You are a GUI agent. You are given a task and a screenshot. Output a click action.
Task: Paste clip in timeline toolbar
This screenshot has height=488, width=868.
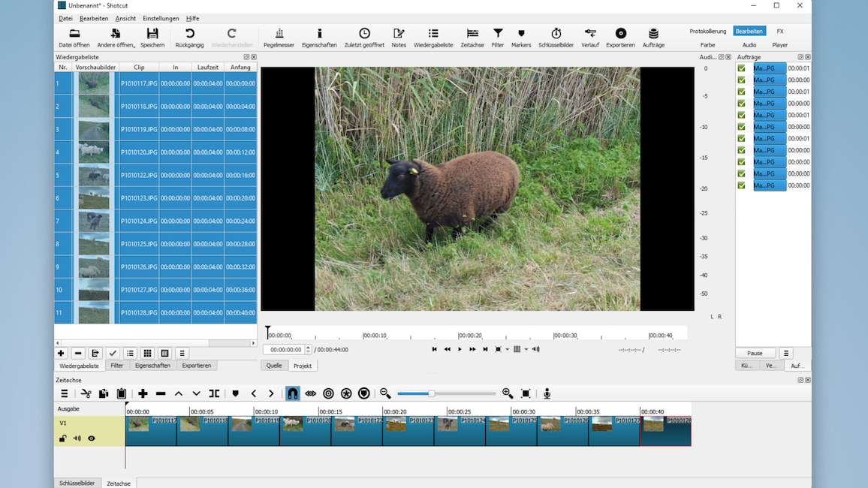coord(121,393)
